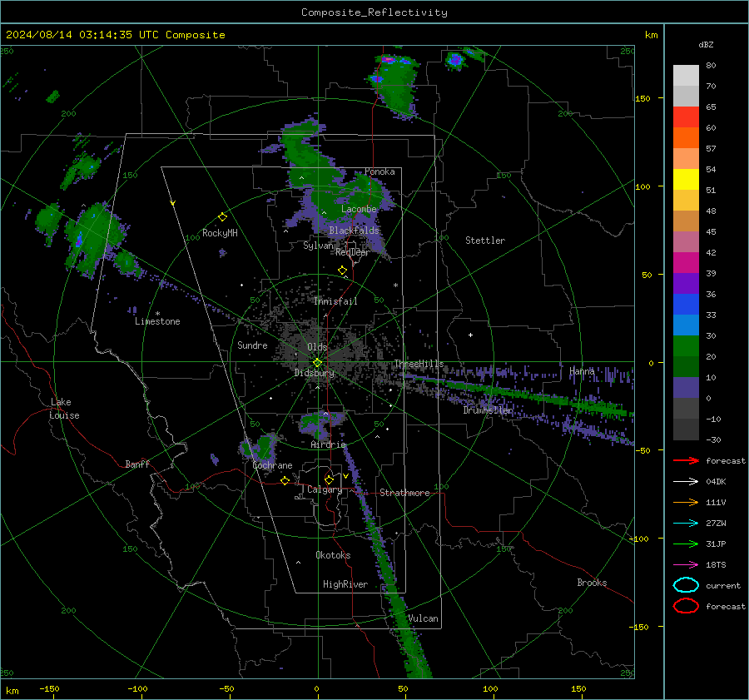The image size is (749, 700).
Task: Click the Blackfalds city label
Action: pos(354,231)
